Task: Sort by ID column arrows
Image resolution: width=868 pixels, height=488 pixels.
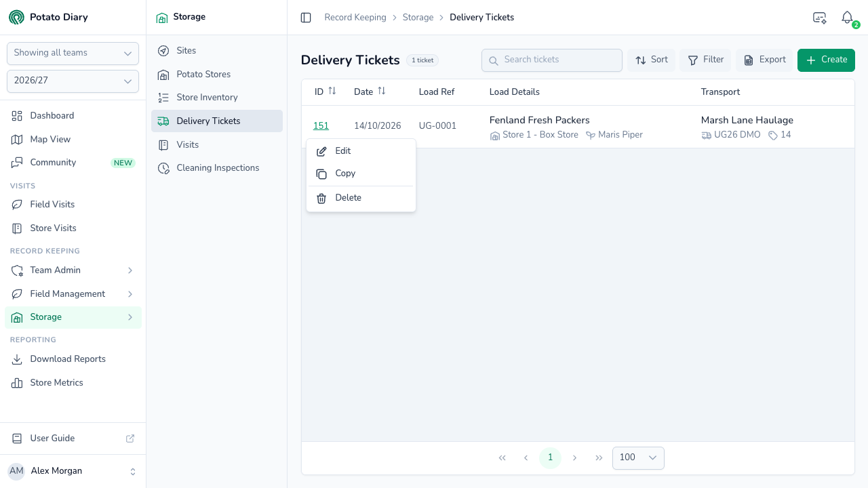Action: 332,91
